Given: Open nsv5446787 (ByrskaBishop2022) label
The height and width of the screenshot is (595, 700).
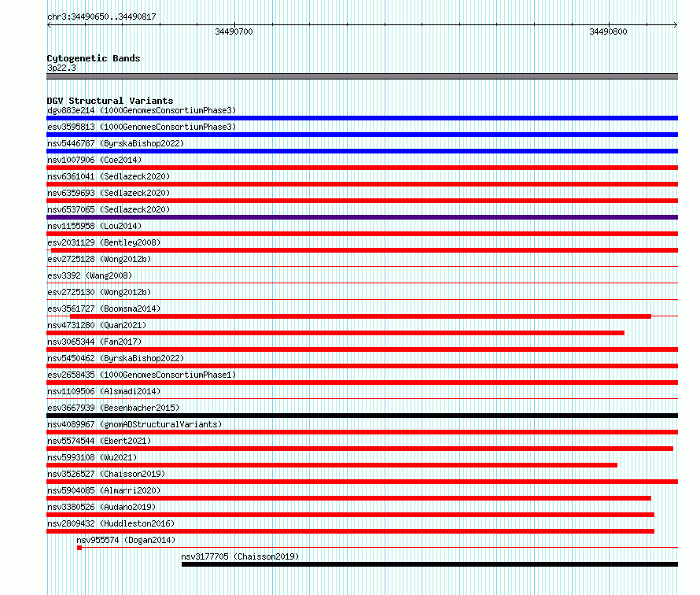Looking at the screenshot, I should pyautogui.click(x=116, y=143).
